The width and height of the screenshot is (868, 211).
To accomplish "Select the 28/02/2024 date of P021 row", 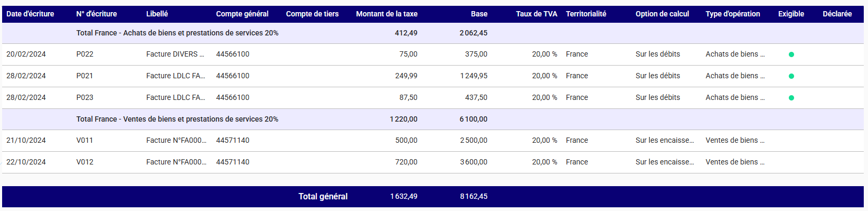I will (26, 76).
